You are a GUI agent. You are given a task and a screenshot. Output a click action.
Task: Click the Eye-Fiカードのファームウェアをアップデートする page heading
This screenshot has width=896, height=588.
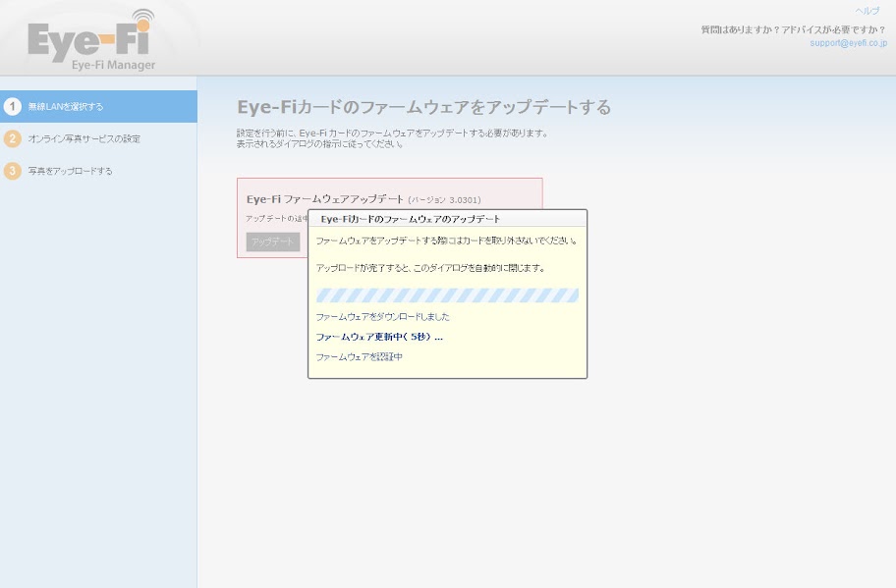coord(423,107)
